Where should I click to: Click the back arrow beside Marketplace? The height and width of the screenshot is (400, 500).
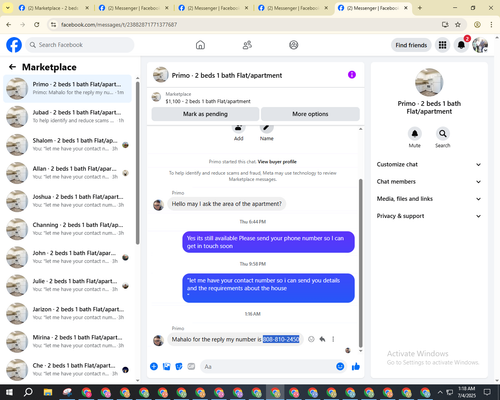pos(12,67)
